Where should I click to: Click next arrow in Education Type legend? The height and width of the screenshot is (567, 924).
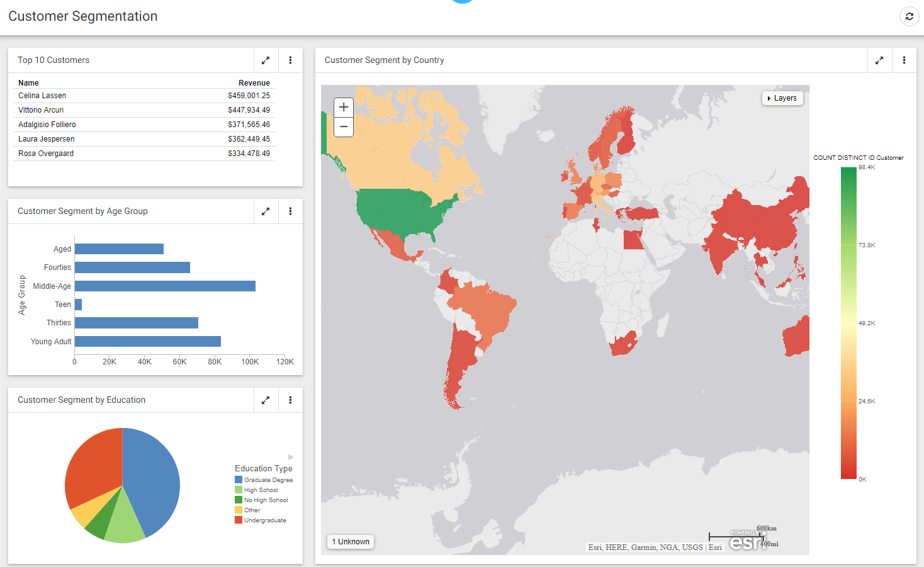point(291,457)
